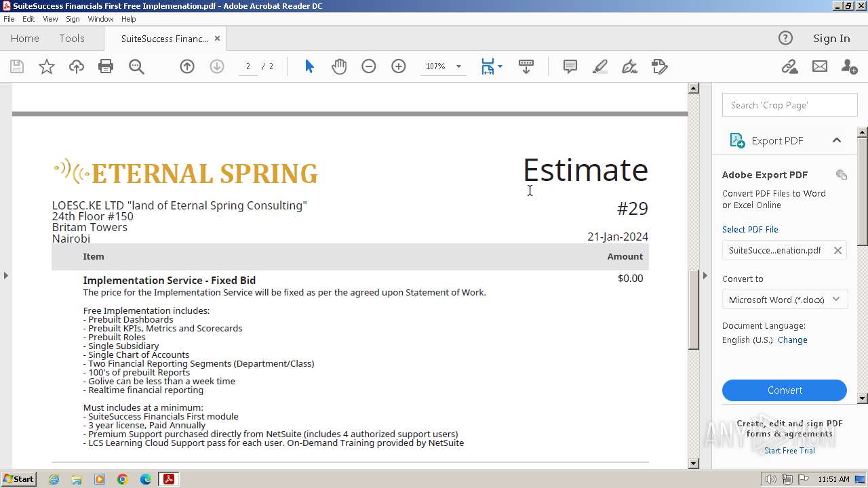The width and height of the screenshot is (868, 488).
Task: Click the selected file name SuiteSucce...enation.pdf field
Action: (785, 250)
